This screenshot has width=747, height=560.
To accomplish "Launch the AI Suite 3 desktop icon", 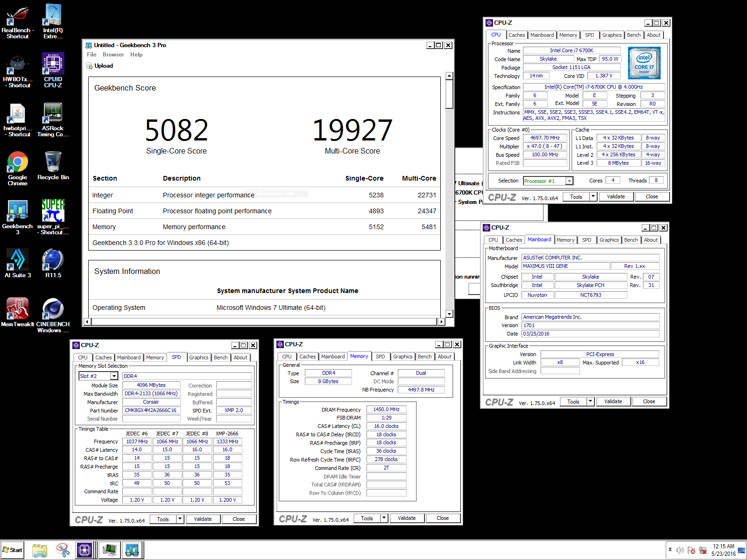I will pos(18,264).
